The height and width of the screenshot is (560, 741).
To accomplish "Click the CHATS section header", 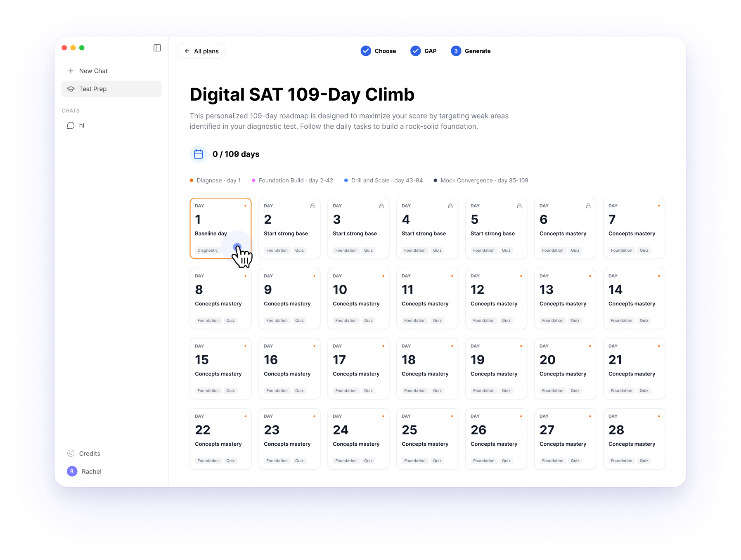I will click(71, 111).
